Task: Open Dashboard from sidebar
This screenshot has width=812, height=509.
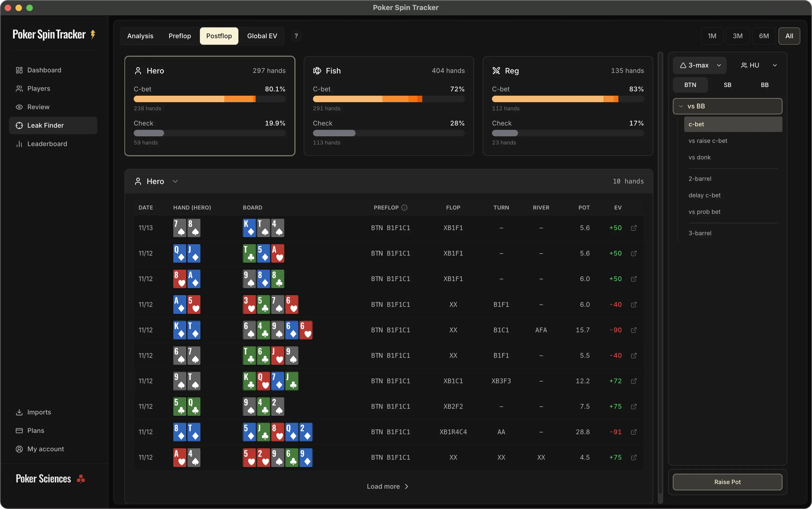Action: point(44,70)
